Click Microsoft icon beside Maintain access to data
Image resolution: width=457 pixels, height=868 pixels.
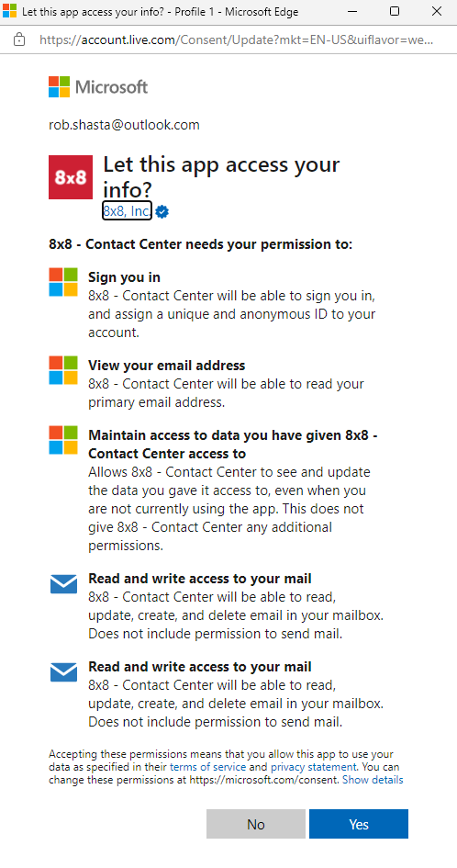[63, 440]
